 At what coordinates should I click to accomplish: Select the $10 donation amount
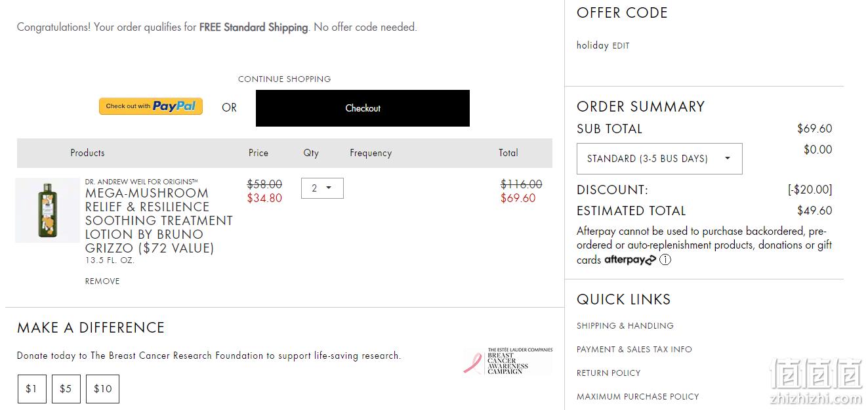102,389
